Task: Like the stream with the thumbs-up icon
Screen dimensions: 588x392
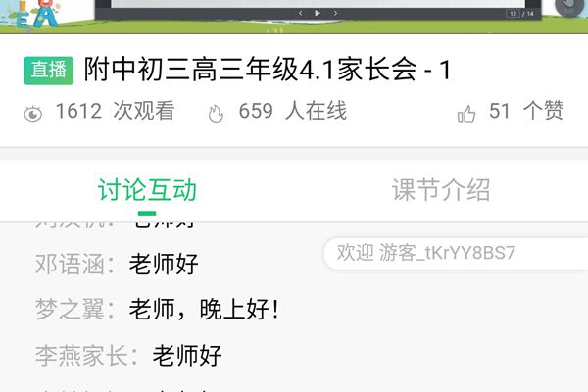Action: [x=466, y=114]
